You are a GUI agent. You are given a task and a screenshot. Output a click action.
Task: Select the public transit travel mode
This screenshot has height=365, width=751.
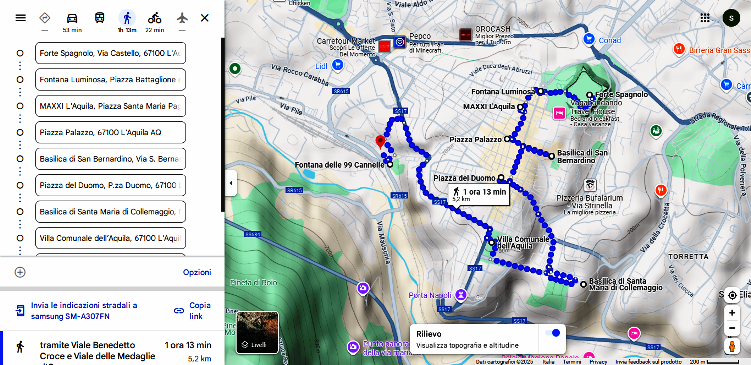[100, 18]
